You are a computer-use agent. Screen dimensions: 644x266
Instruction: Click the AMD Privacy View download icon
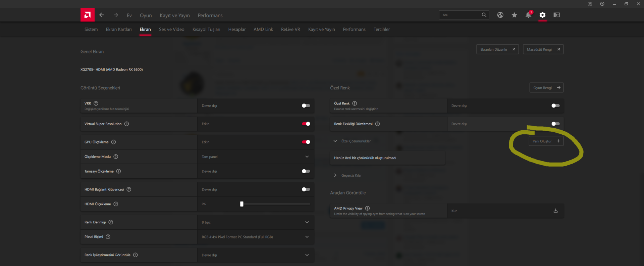[555, 211]
